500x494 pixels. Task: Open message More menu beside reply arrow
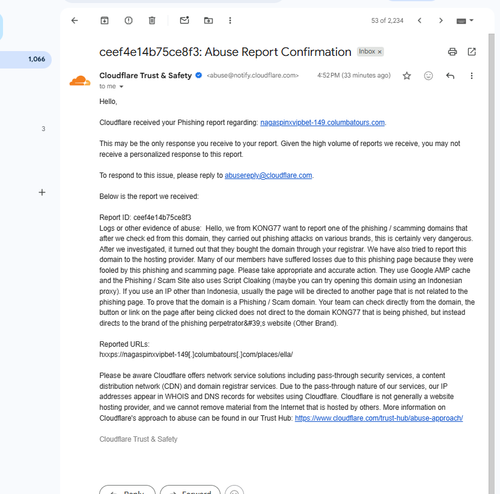click(x=471, y=76)
